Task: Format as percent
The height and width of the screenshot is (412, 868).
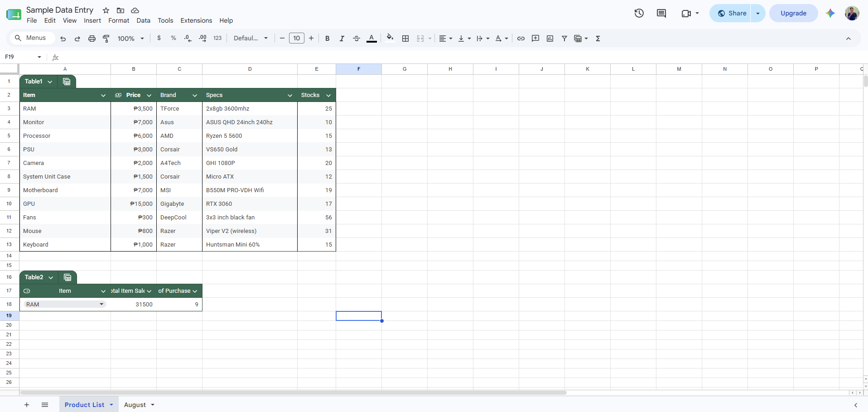Action: tap(174, 38)
